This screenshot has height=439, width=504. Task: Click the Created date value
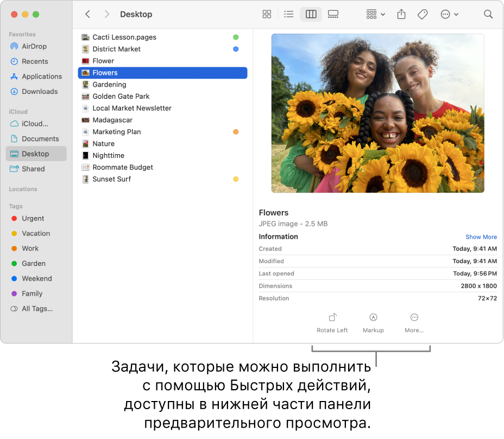[475, 249]
